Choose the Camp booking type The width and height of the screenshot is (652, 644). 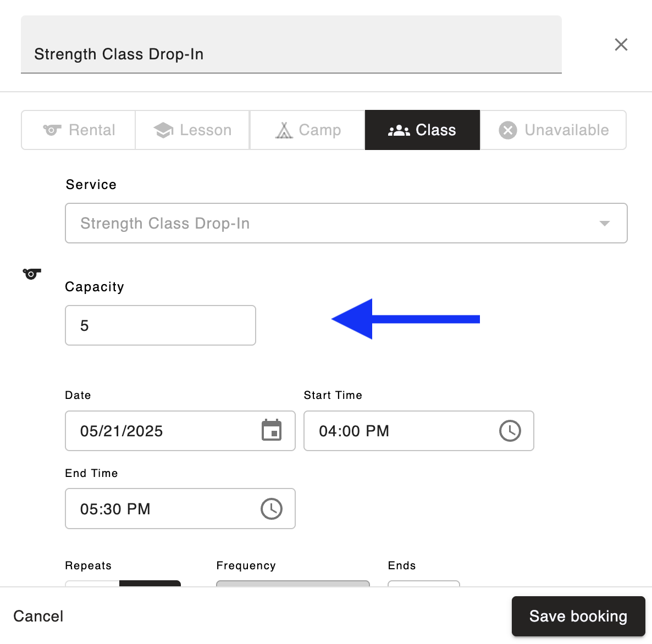point(307,130)
